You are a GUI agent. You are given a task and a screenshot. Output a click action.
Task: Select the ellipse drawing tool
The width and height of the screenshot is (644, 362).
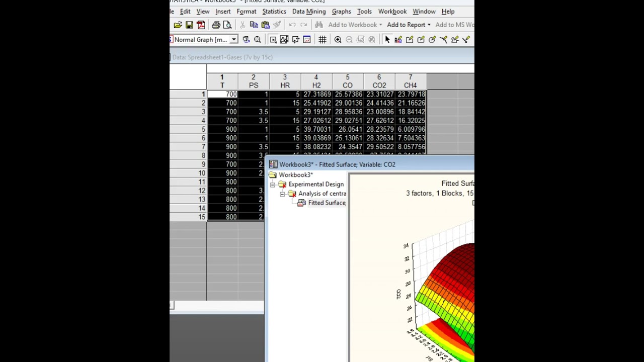[432, 40]
